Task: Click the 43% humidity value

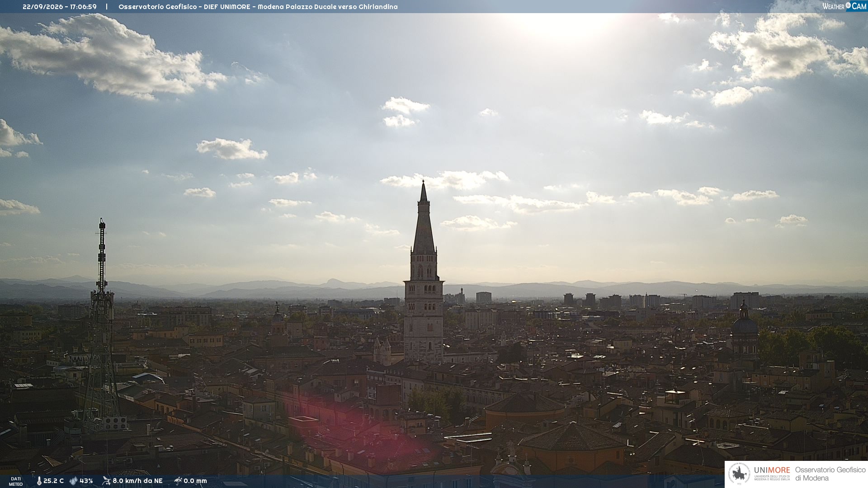Action: (86, 481)
